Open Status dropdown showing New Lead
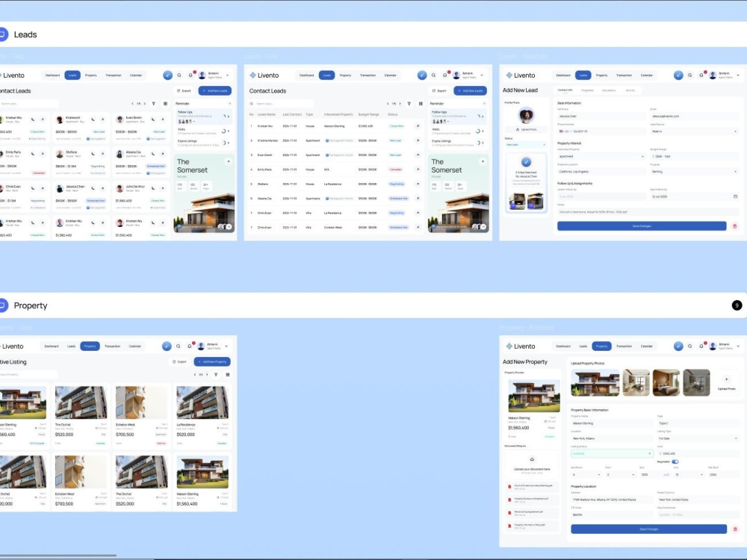The height and width of the screenshot is (560, 747). pos(526,144)
